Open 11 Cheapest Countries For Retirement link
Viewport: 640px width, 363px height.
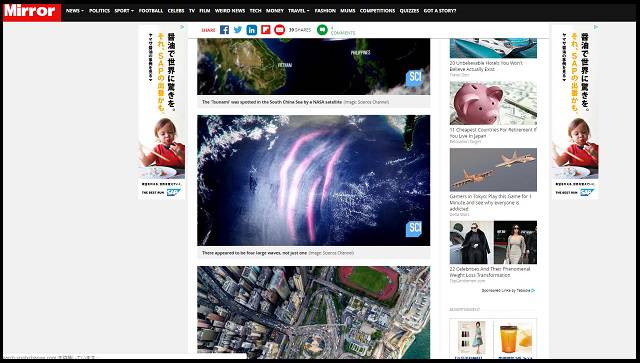(493, 133)
